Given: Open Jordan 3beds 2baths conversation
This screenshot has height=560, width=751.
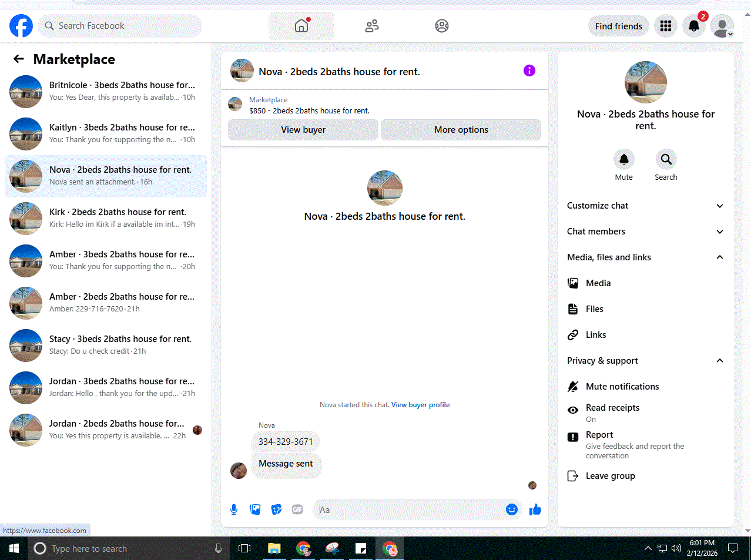Looking at the screenshot, I should [x=106, y=387].
